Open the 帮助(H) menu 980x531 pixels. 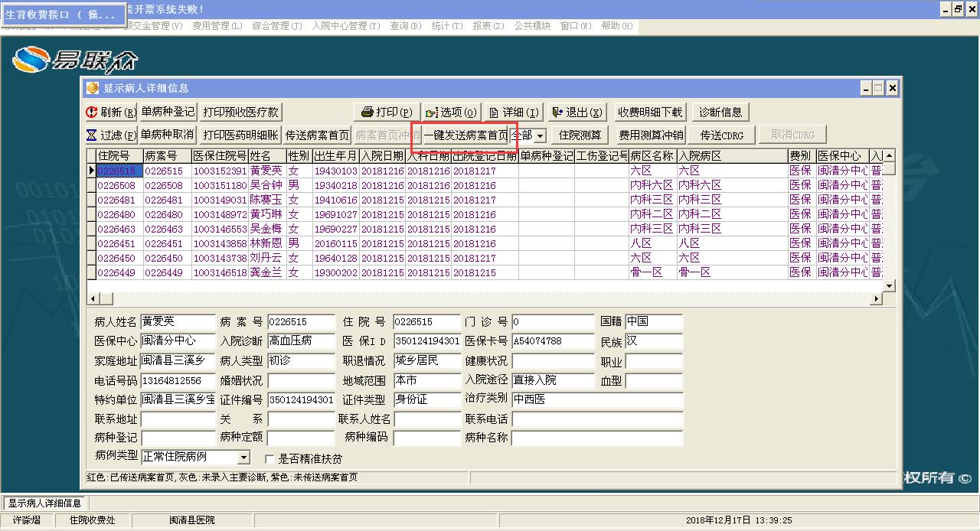click(617, 25)
